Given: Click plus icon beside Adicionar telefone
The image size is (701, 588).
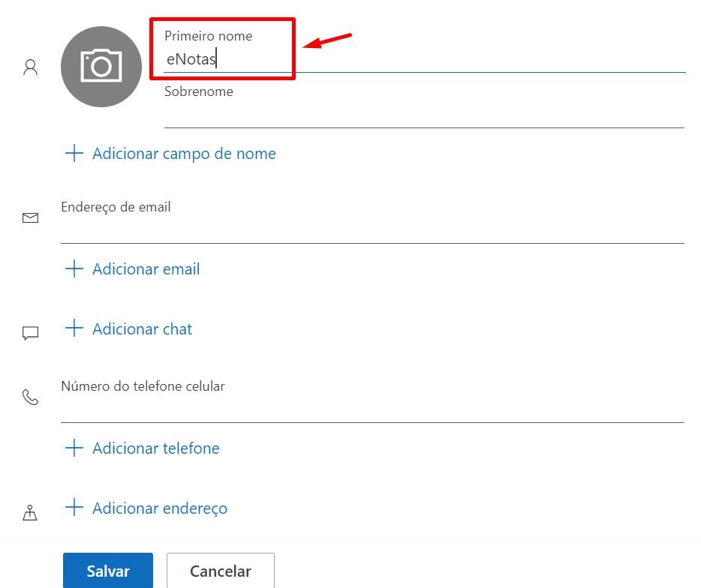Looking at the screenshot, I should coord(74,447).
